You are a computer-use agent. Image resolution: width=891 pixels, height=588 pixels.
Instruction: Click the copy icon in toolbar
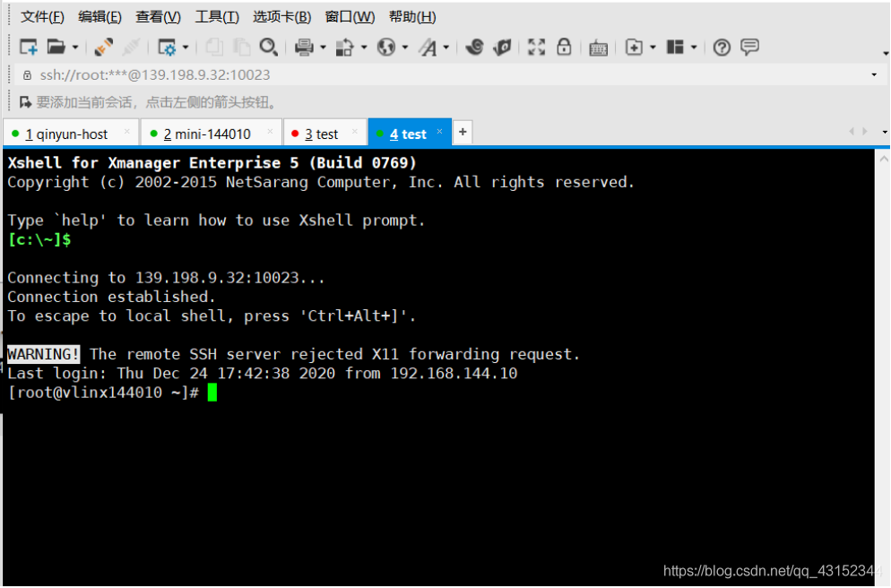(x=214, y=47)
